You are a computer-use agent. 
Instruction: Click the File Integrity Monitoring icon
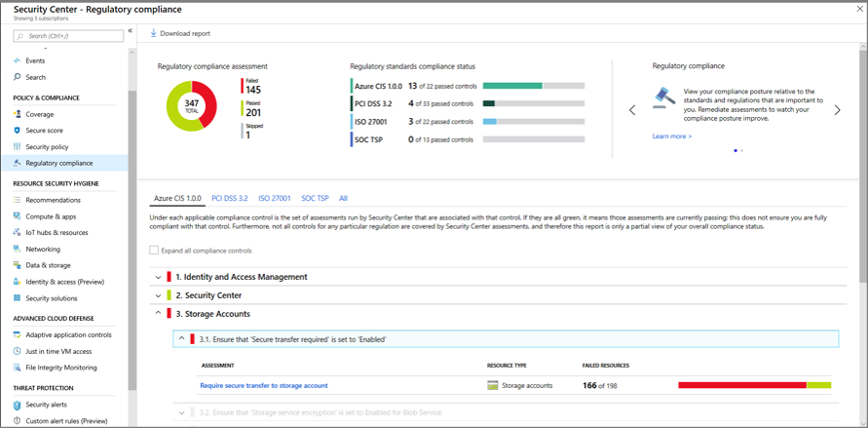tap(18, 368)
